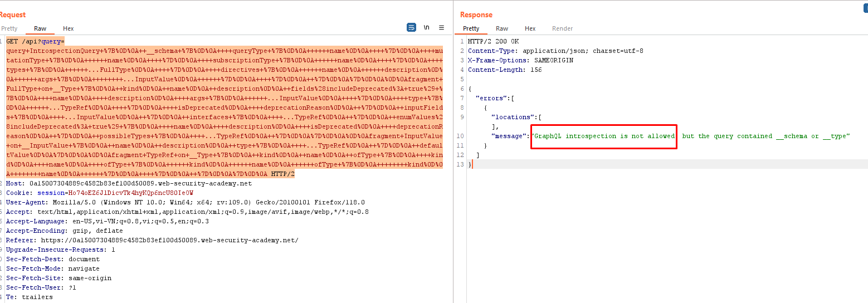
Task: Click the highlighted introspection error message
Action: pyautogui.click(x=604, y=136)
